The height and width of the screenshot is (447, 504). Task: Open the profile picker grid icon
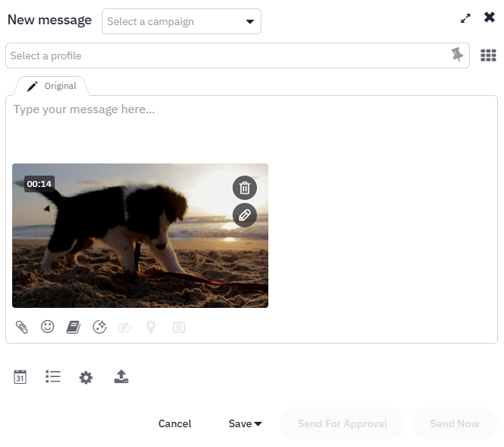[x=488, y=55]
